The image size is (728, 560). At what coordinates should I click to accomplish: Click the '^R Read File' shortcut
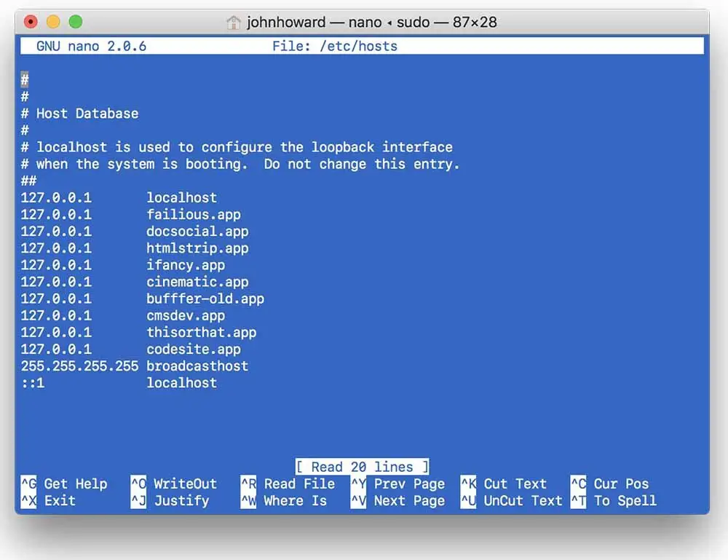click(288, 484)
